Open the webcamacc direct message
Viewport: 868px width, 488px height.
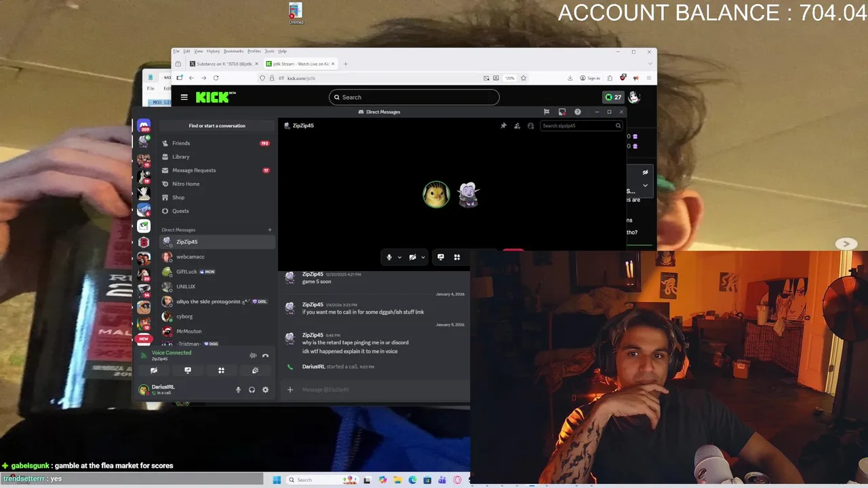[217, 257]
